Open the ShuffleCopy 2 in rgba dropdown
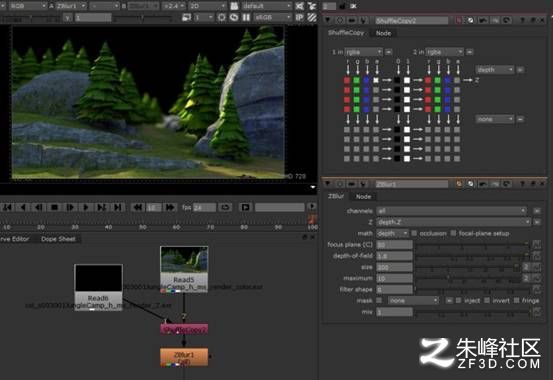The height and width of the screenshot is (380, 553). (444, 52)
